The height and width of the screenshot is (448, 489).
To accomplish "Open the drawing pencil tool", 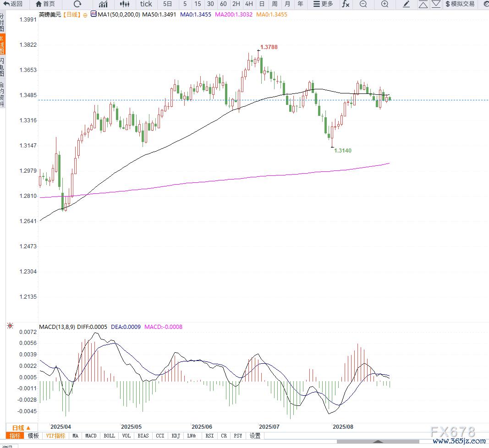I will pos(406,4).
